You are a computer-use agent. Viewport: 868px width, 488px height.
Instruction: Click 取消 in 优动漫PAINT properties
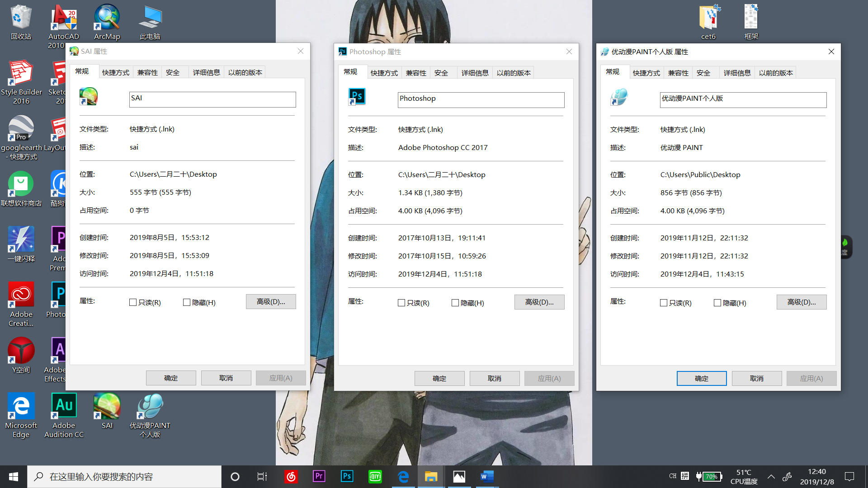pos(757,379)
